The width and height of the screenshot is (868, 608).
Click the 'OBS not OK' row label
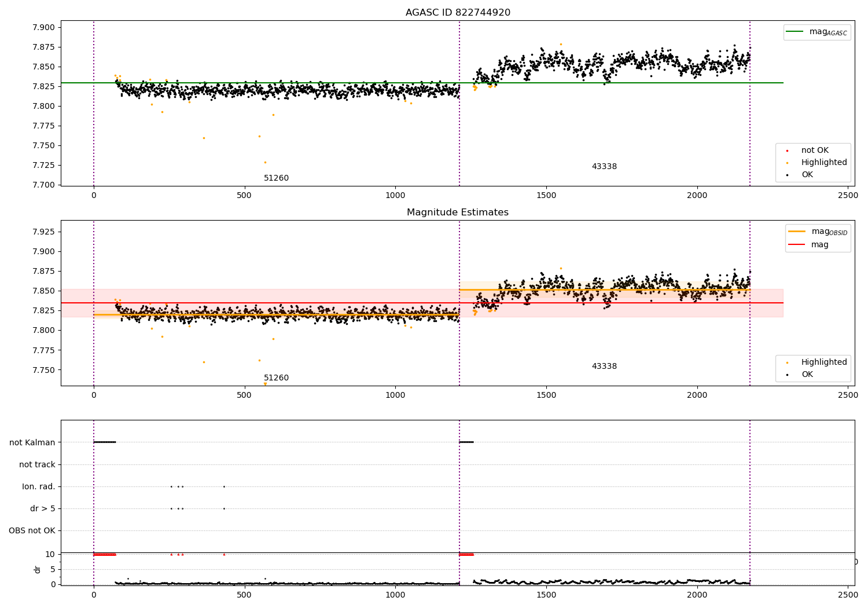[x=32, y=530]
